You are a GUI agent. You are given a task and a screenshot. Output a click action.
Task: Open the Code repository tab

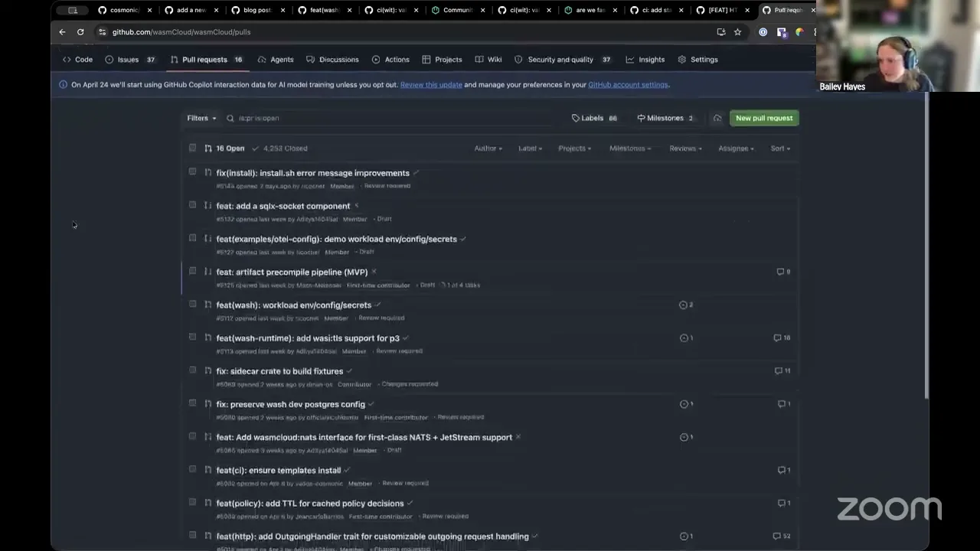(x=77, y=60)
